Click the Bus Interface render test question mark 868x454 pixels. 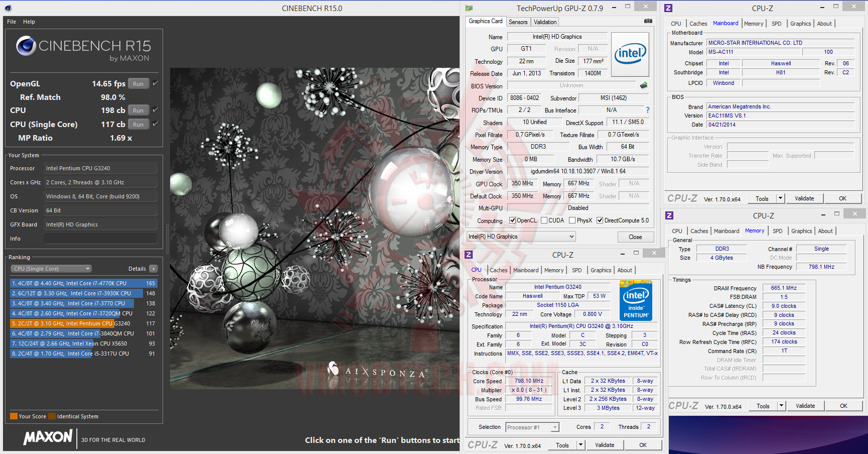(x=647, y=109)
